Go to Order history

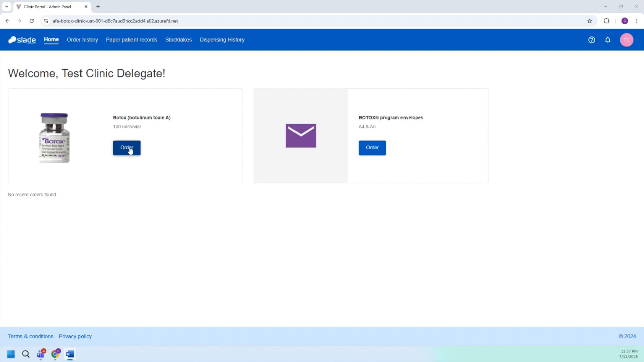(82, 40)
